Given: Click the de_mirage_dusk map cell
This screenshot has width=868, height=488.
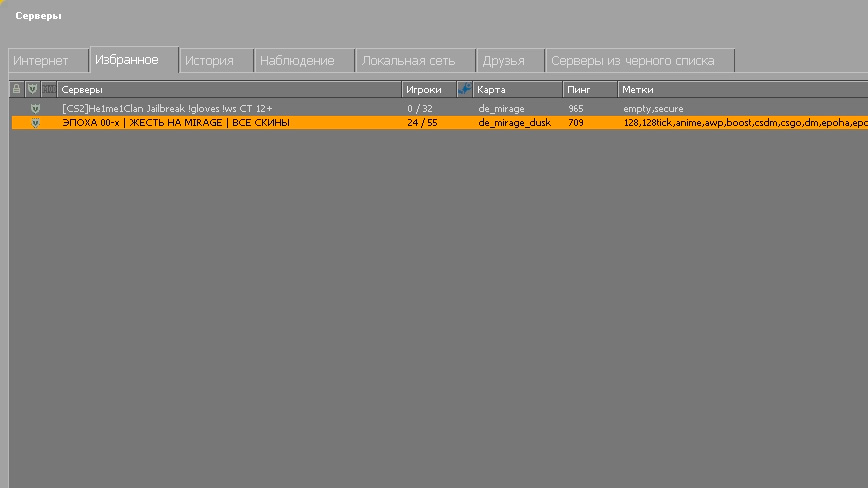Looking at the screenshot, I should point(514,123).
